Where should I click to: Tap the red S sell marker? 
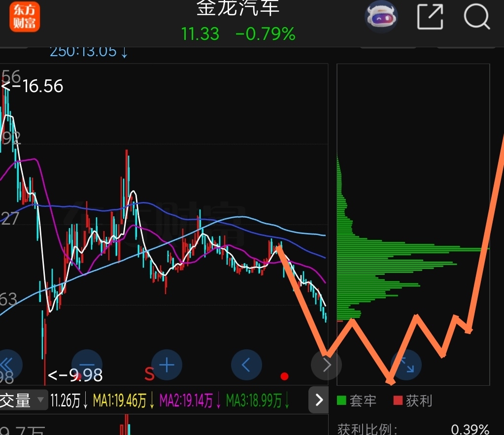pyautogui.click(x=149, y=373)
